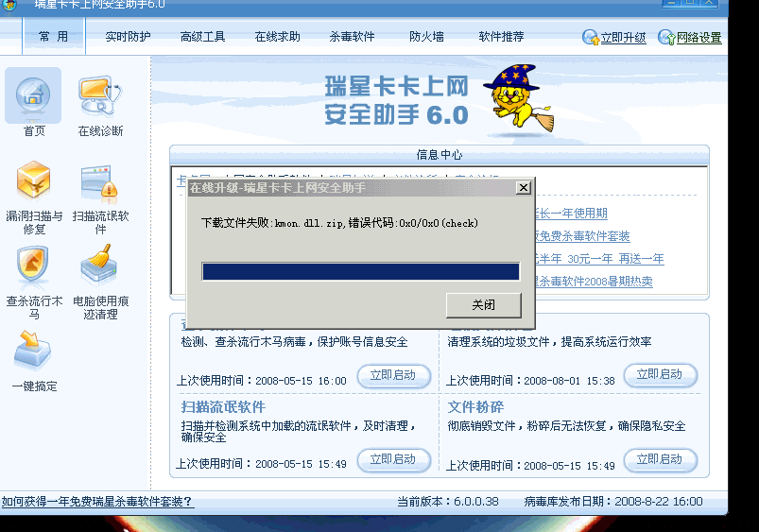Click 上次使用时间 2008-08-01 15:38 text
This screenshot has height=532, width=759.
tap(530, 381)
